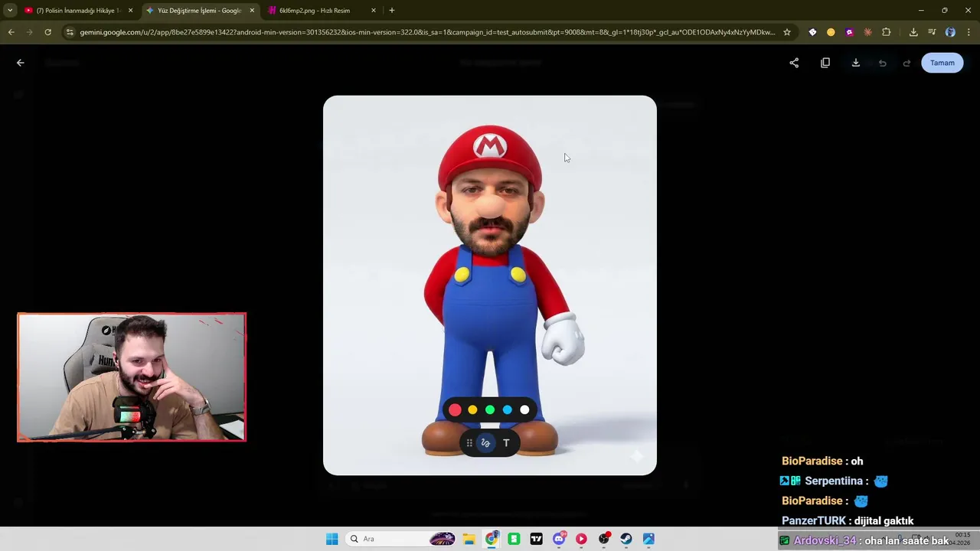Close the 6kl6mp2.png tab

[374, 11]
